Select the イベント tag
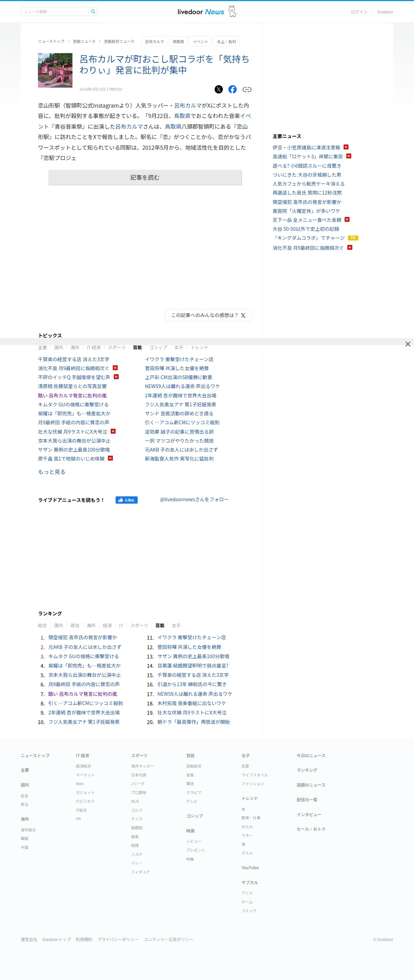Screen dimensions: 414x980 click(200, 41)
